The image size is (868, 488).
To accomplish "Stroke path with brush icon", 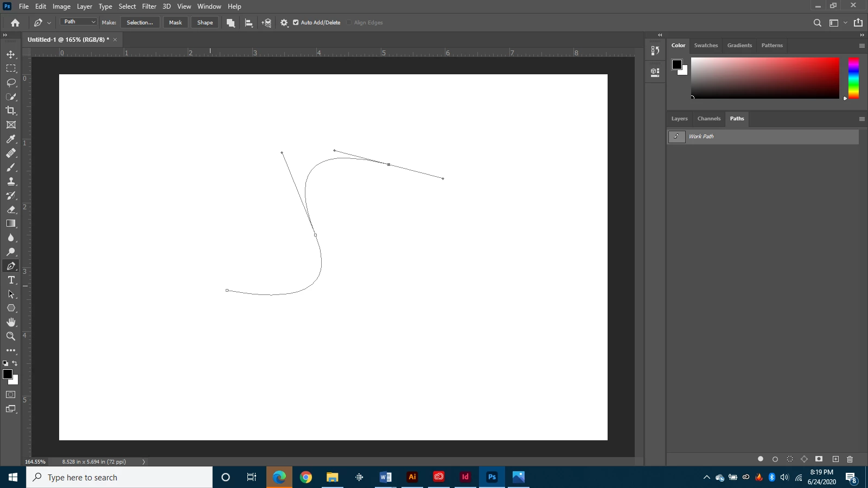I will (x=775, y=459).
